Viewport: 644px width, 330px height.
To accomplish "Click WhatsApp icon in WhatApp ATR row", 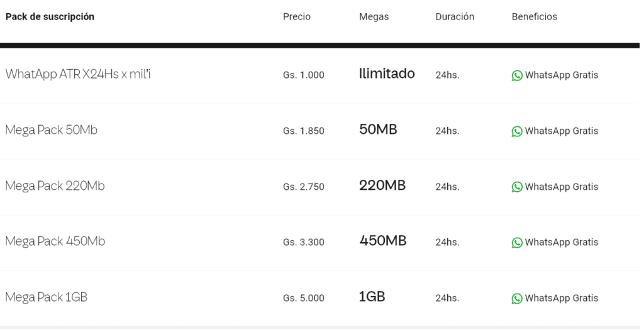I will (x=517, y=75).
